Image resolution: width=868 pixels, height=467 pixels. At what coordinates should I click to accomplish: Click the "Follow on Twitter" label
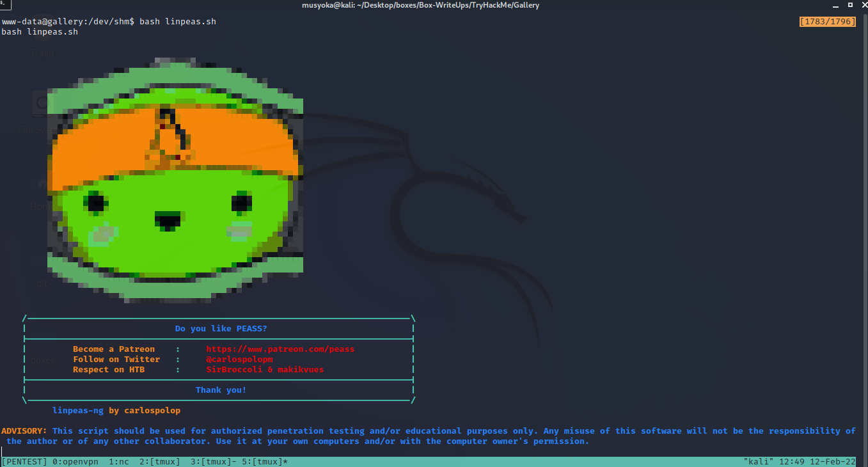116,360
